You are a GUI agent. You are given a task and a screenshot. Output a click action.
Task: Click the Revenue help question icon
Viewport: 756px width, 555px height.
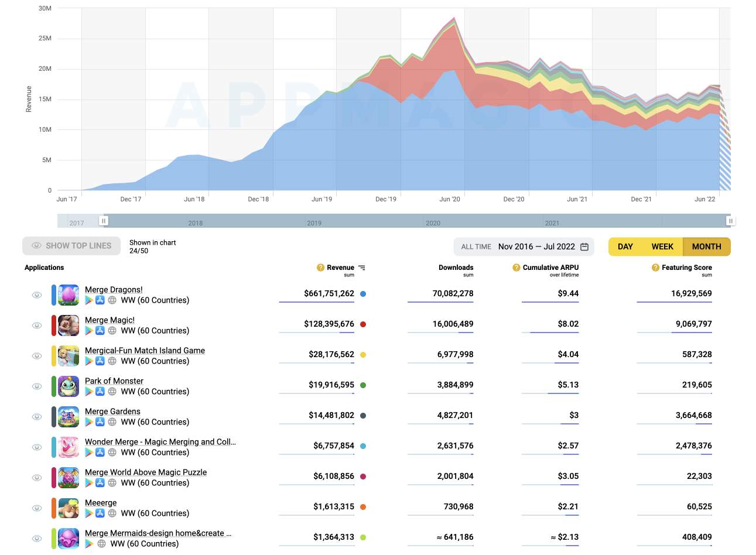click(320, 268)
